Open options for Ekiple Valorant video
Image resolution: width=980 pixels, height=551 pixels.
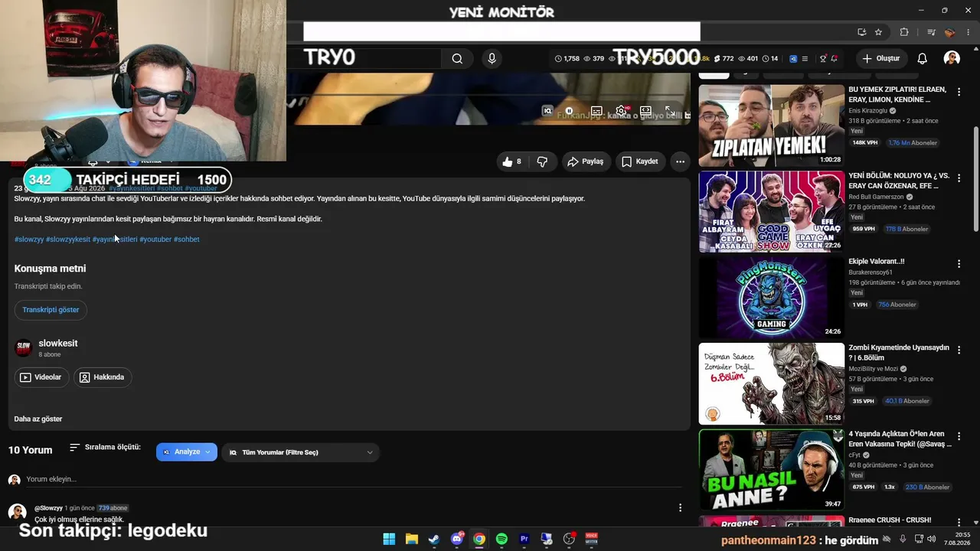point(959,264)
